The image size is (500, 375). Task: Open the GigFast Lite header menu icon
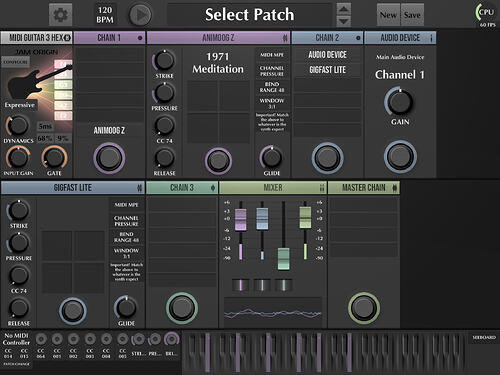point(140,188)
